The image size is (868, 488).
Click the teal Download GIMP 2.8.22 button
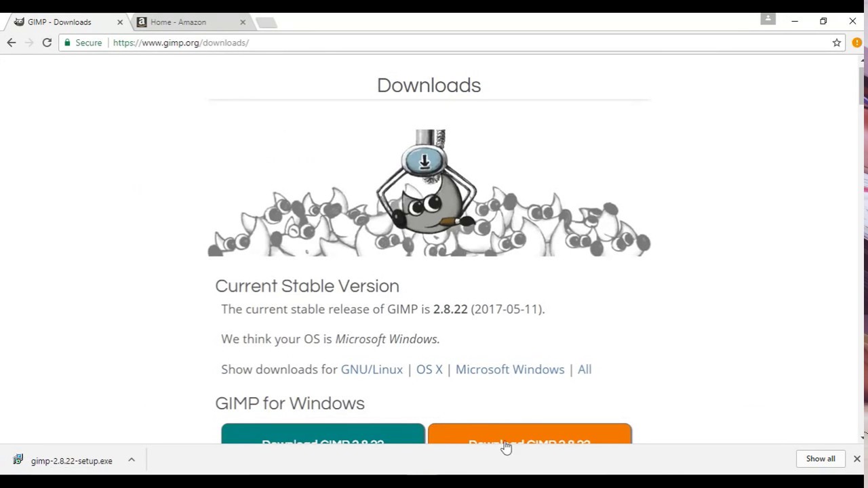coord(323,434)
